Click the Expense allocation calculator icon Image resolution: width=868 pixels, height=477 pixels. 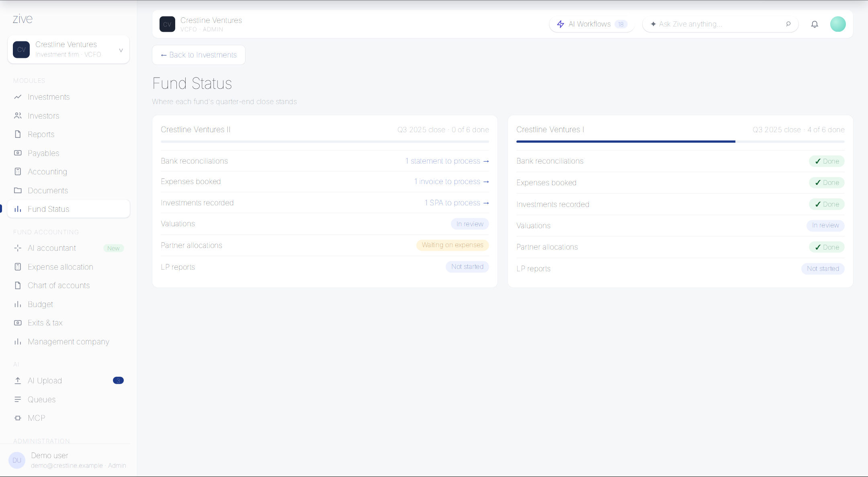pyautogui.click(x=18, y=267)
